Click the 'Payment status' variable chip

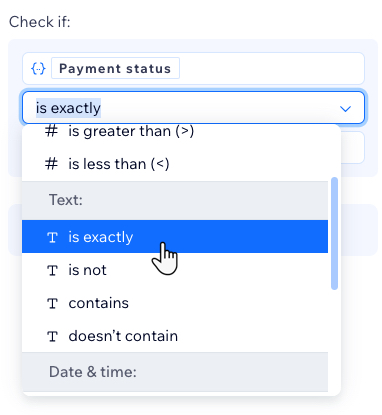pyautogui.click(x=115, y=68)
